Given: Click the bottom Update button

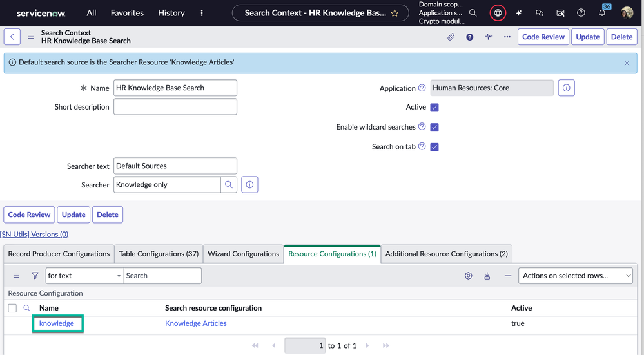Looking at the screenshot, I should [x=73, y=215].
